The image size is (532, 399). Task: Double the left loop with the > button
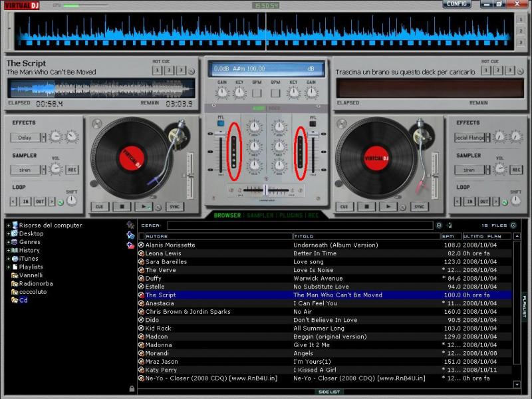coord(52,201)
